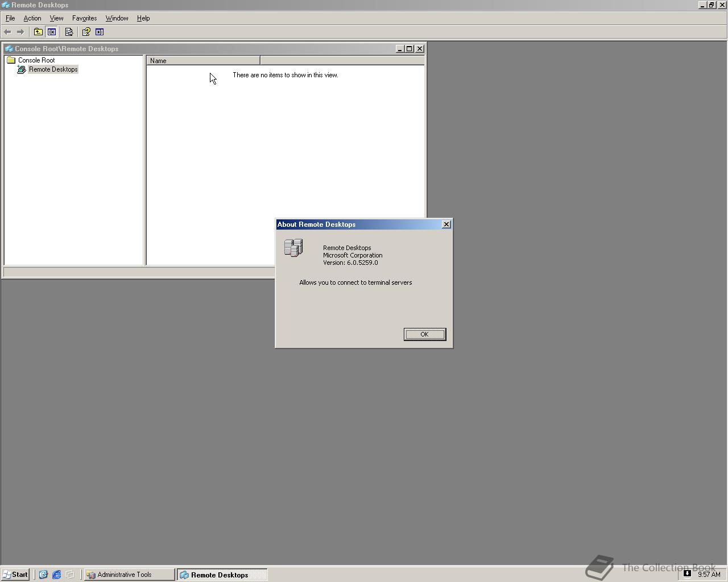
Task: Click the Back arrow in the toolbar
Action: pyautogui.click(x=7, y=32)
